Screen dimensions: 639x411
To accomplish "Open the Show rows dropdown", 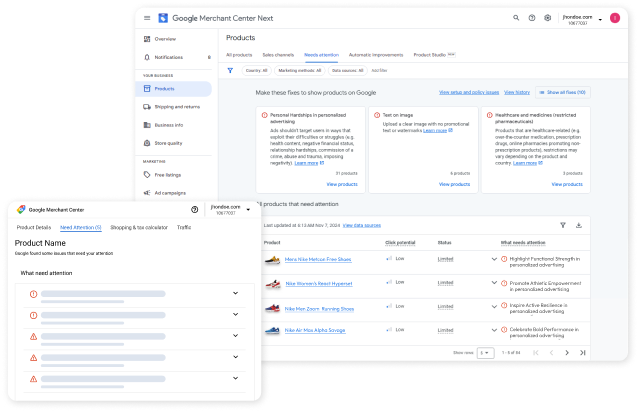I will (485, 353).
